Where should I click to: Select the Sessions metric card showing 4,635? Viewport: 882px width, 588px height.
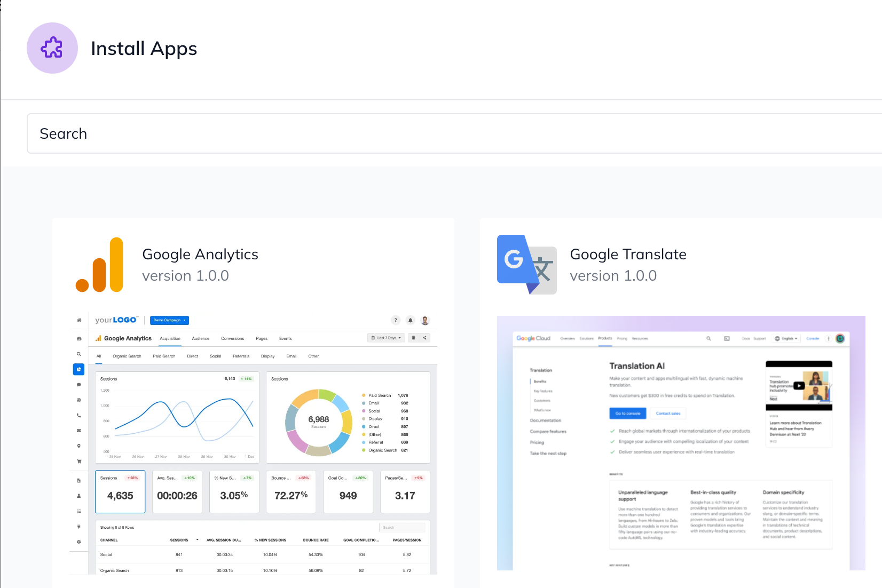coord(120,491)
